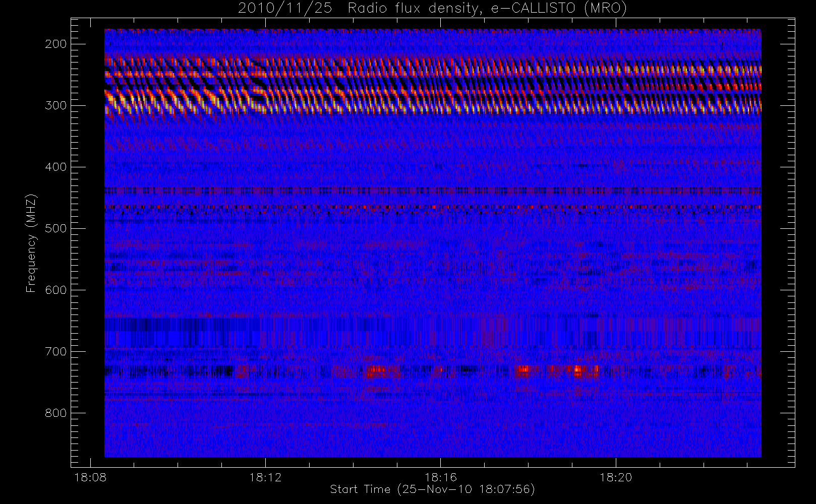Click the 18:16 time tick label
Image resolution: width=816 pixels, height=504 pixels.
(440, 477)
